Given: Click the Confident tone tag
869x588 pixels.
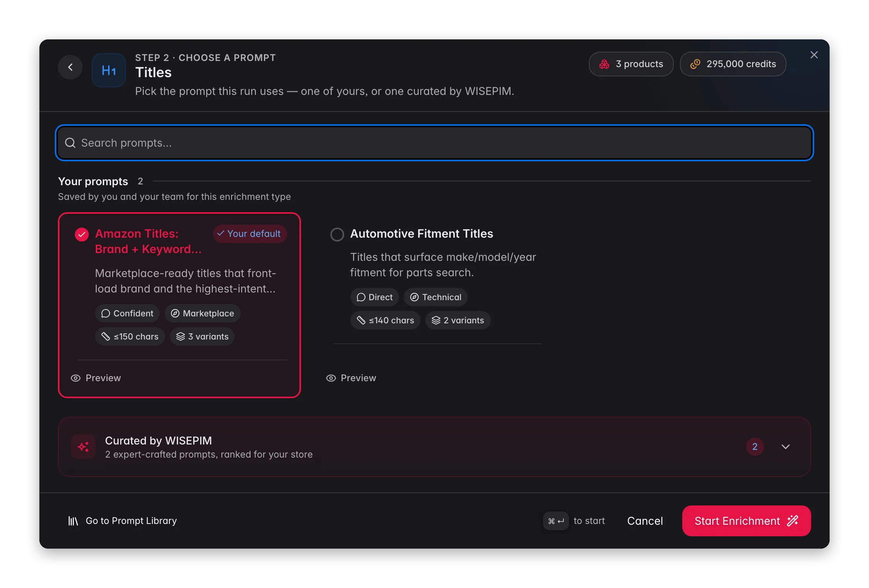Looking at the screenshot, I should pyautogui.click(x=127, y=313).
